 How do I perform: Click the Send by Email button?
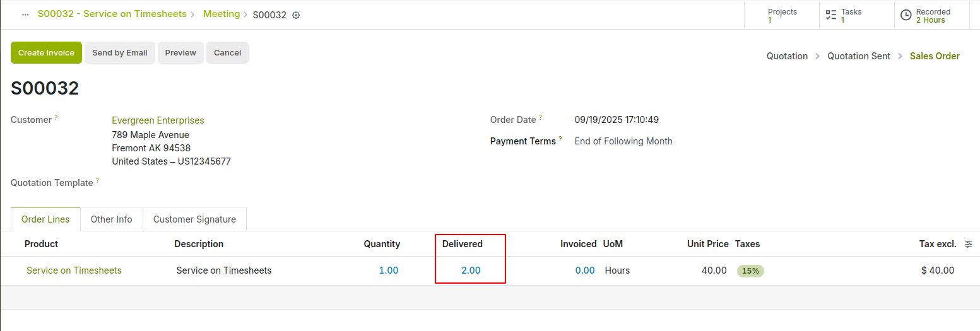pyautogui.click(x=120, y=53)
